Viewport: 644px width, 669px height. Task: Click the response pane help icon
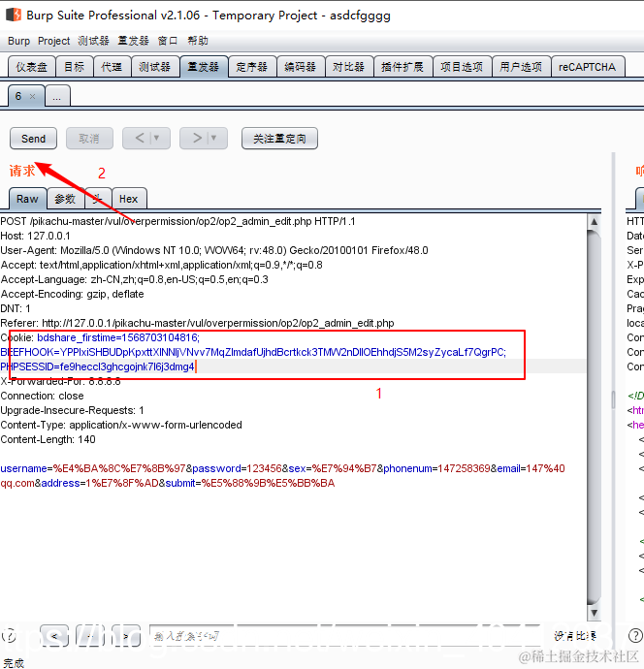point(635,636)
